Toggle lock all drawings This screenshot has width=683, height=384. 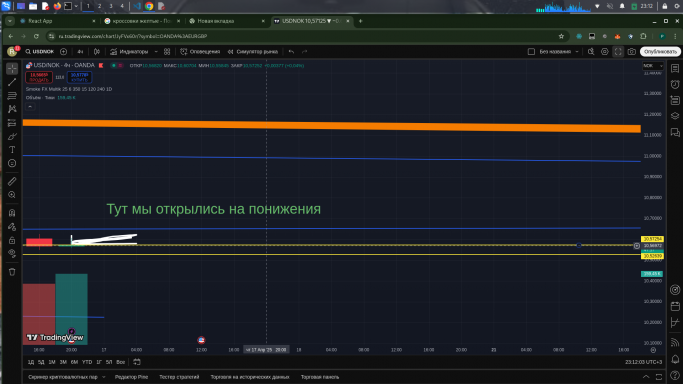12,240
